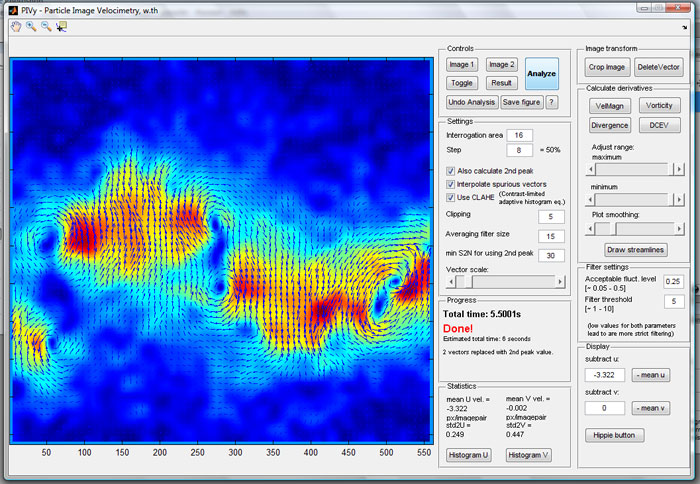Uncheck Also calculate 2nd peak
Screen dimensions: 700x484
point(450,170)
